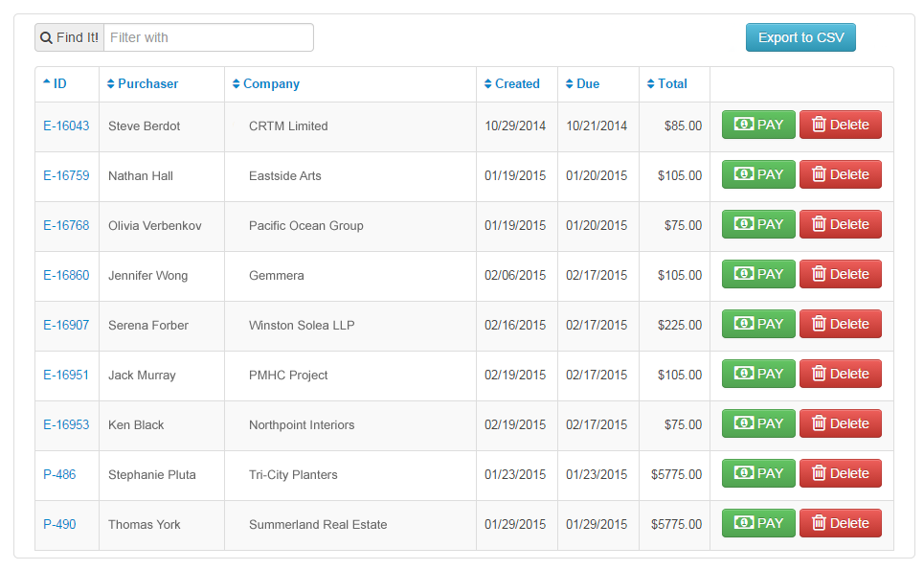Click the money icon in Steve Berdot's PAY button
This screenshot has height=570, width=924.
point(743,125)
